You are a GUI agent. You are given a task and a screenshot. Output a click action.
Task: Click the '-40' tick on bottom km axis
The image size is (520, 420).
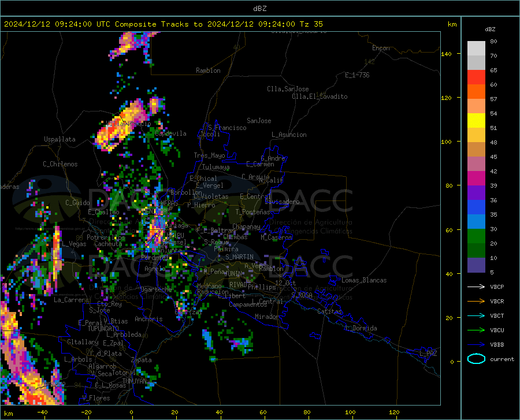tap(42, 412)
